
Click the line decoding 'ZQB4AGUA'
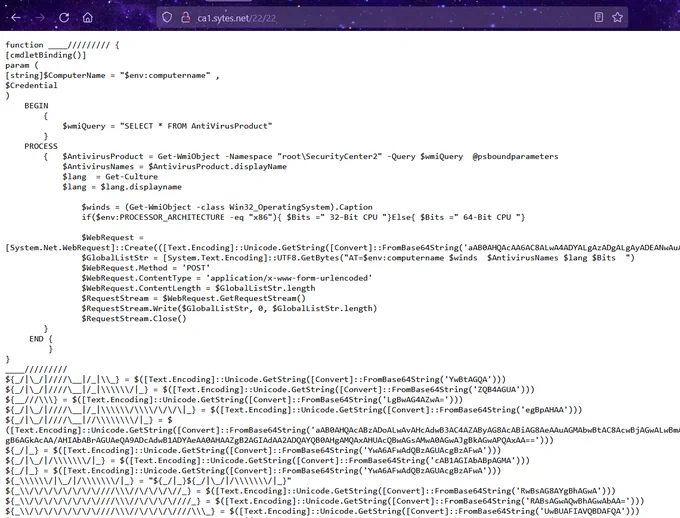click(x=270, y=390)
